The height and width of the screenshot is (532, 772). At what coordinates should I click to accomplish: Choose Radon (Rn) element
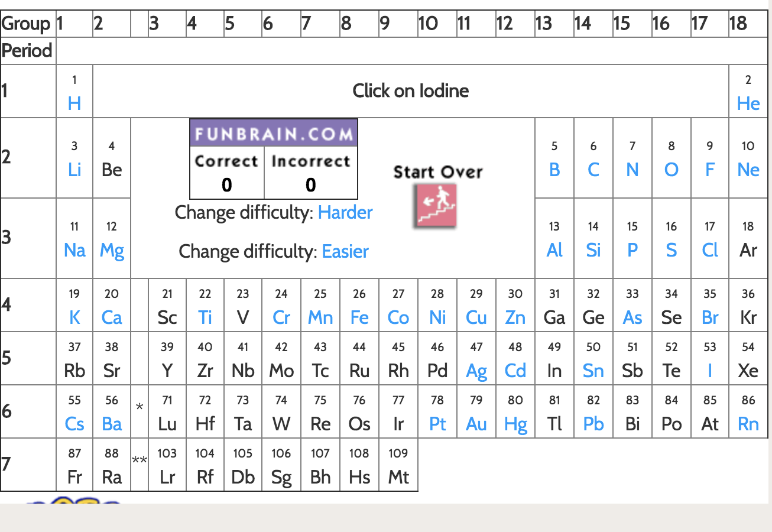748,424
